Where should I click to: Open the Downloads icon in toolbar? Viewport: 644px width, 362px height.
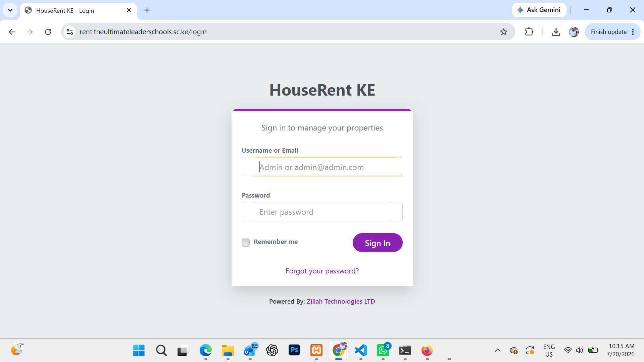[556, 32]
